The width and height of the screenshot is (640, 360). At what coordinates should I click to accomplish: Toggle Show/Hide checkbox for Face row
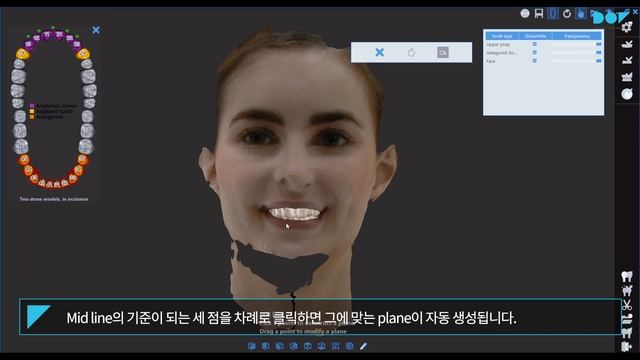point(535,61)
